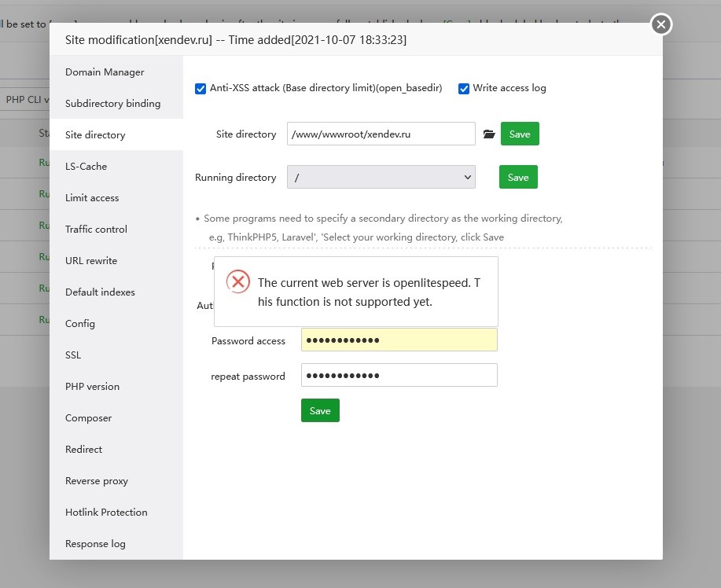Save the password access settings
This screenshot has height=588, width=721.
tap(320, 410)
